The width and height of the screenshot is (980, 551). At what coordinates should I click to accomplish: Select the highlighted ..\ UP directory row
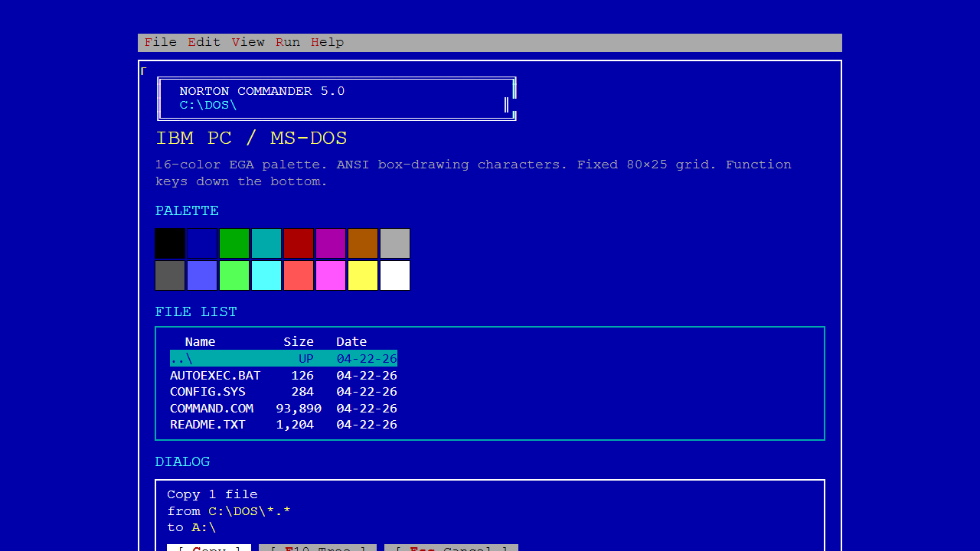pyautogui.click(x=283, y=359)
